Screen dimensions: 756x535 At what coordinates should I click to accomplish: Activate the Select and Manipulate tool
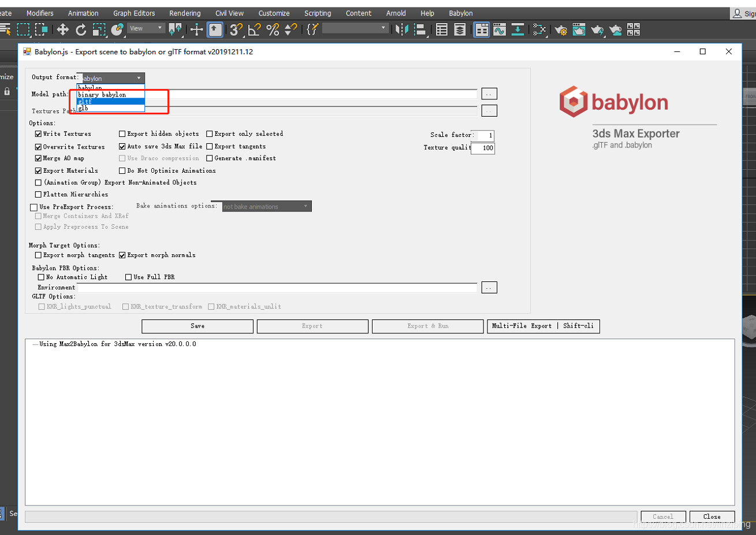tap(197, 29)
